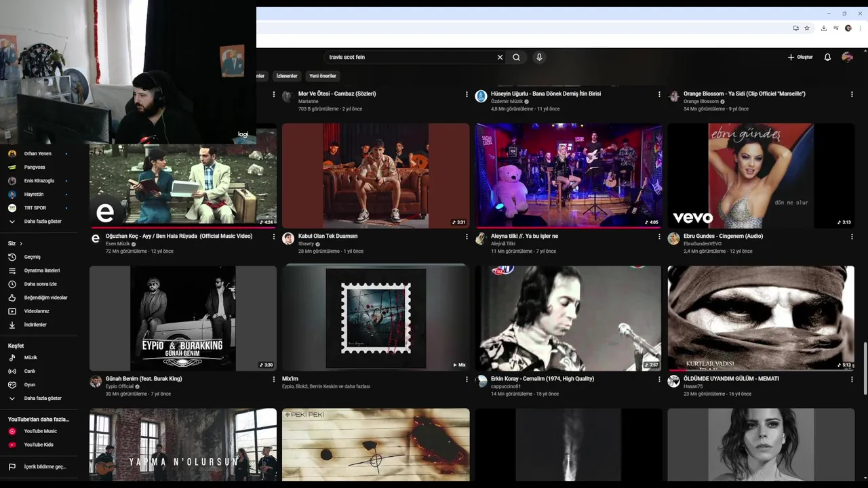868x488 pixels.
Task: Open options for Ebru Gundes Cingenem video
Action: point(852,237)
